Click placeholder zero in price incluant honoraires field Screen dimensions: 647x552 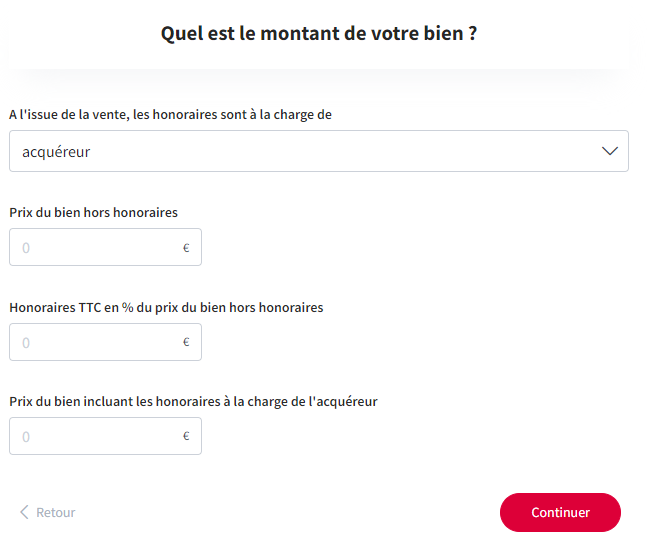(26, 437)
